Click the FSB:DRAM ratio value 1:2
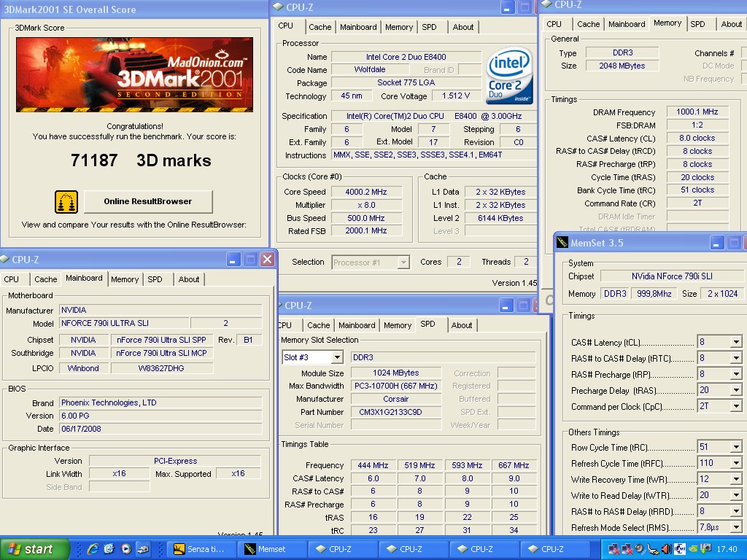This screenshot has width=747, height=560. (697, 125)
